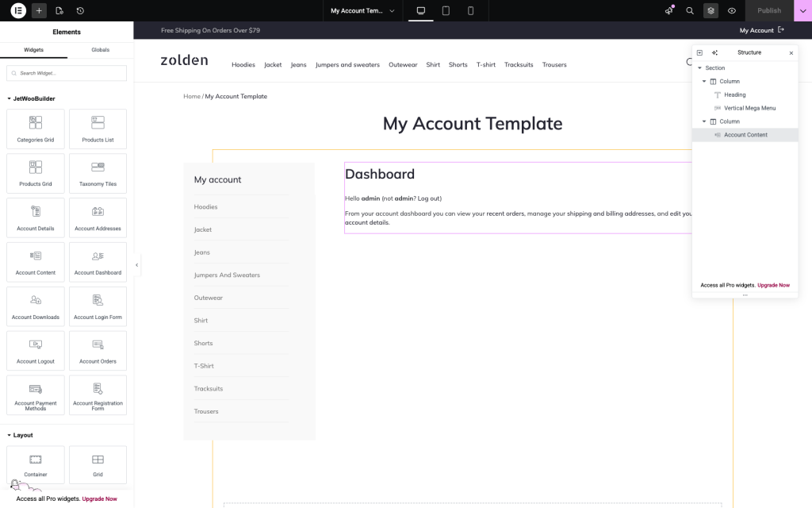Select the Account Login Form widget

pyautogui.click(x=98, y=306)
